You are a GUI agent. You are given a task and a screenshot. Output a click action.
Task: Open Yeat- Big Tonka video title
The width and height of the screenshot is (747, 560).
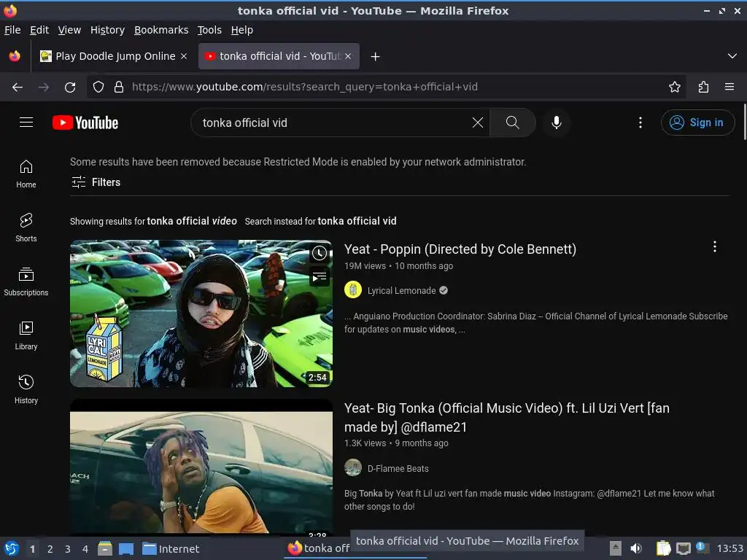(507, 417)
